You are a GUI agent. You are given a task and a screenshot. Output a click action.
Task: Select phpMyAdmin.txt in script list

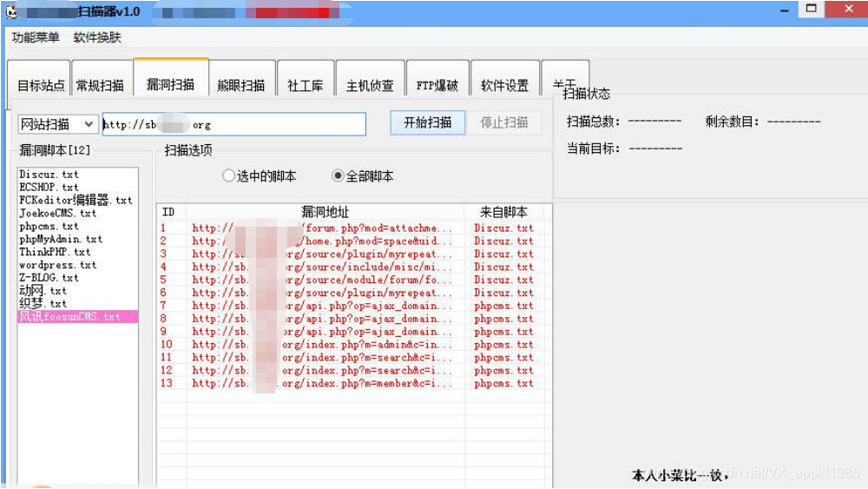point(77,239)
